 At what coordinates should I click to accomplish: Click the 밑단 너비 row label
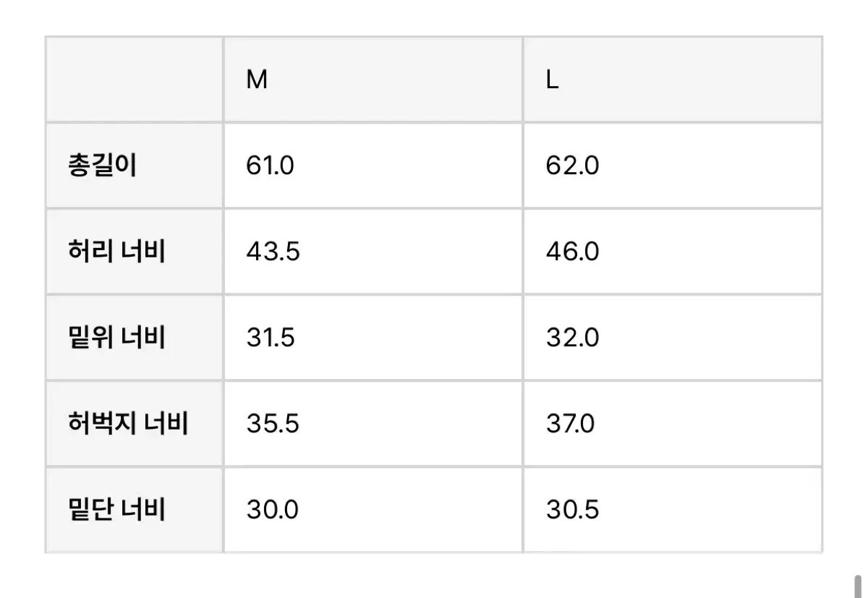point(116,510)
